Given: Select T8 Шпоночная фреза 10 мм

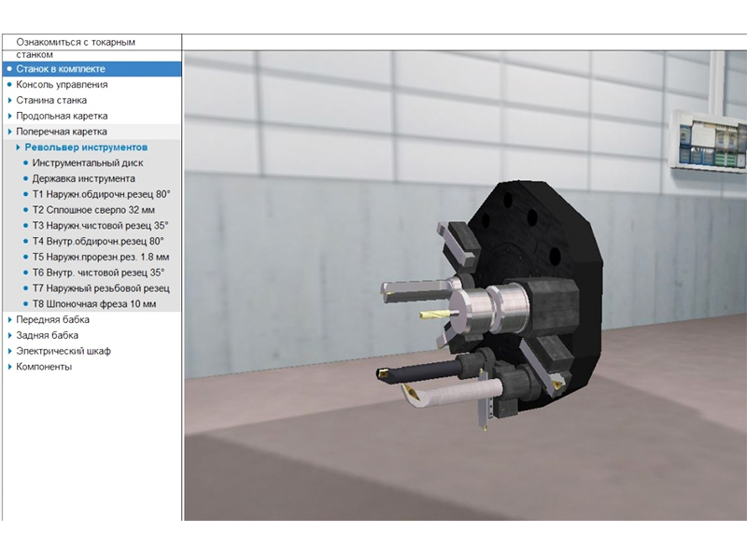Looking at the screenshot, I should (94, 304).
